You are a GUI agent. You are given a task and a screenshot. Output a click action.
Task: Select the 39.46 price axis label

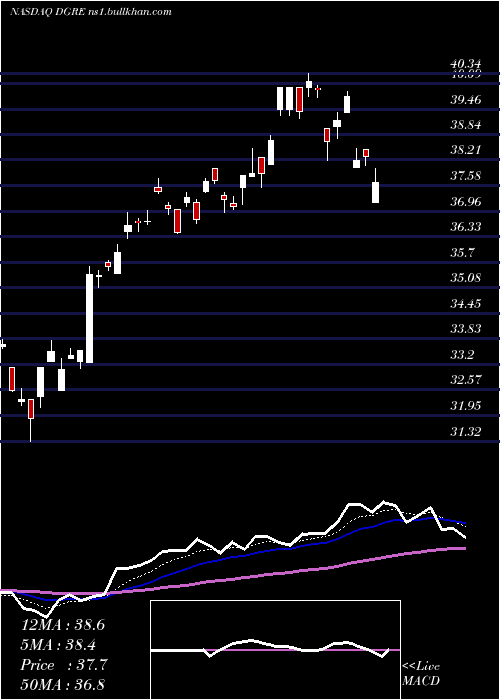(466, 100)
